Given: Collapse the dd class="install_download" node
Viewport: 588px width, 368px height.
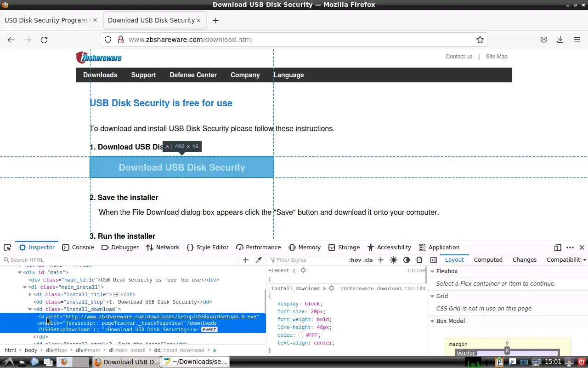Looking at the screenshot, I should (x=30, y=309).
